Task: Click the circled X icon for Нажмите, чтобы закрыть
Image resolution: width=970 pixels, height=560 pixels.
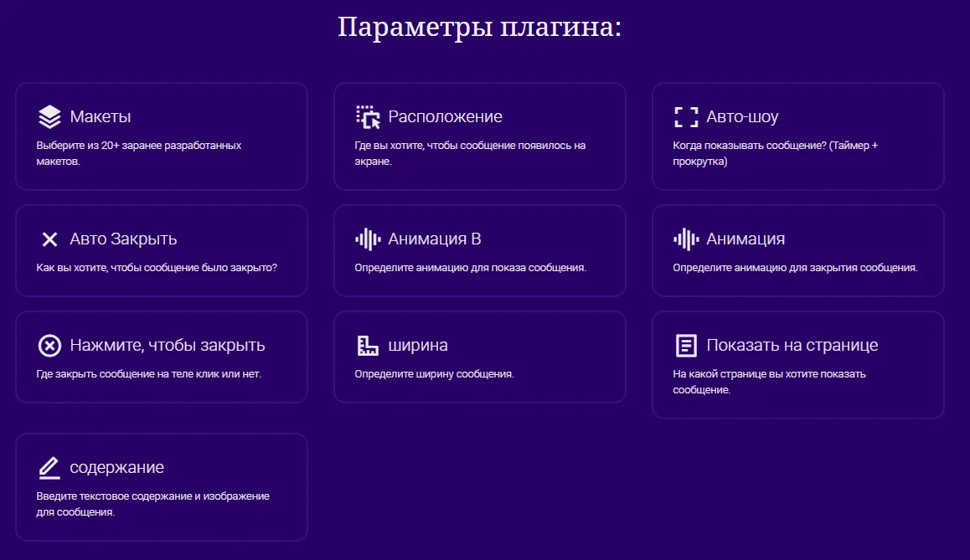Action: click(x=49, y=346)
